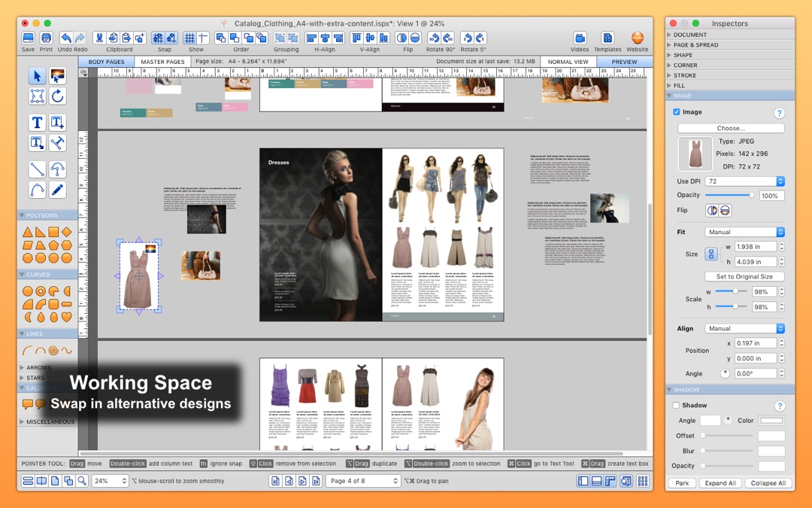Click Collapse All in the Inspectors window
This screenshot has width=812, height=508.
pos(768,483)
